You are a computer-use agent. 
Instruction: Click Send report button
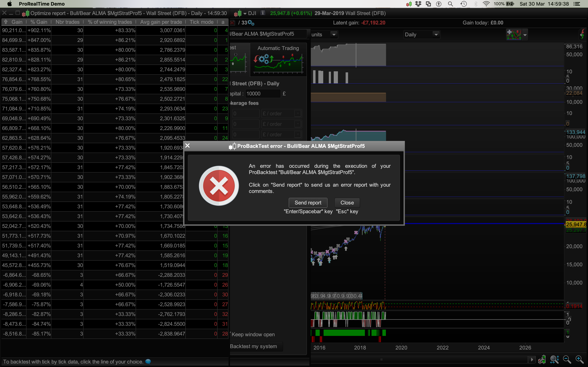pos(308,203)
